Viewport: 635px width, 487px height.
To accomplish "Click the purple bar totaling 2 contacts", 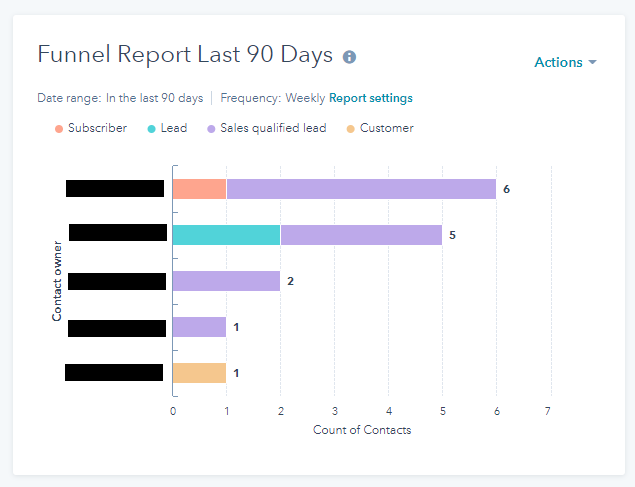I will (x=226, y=281).
